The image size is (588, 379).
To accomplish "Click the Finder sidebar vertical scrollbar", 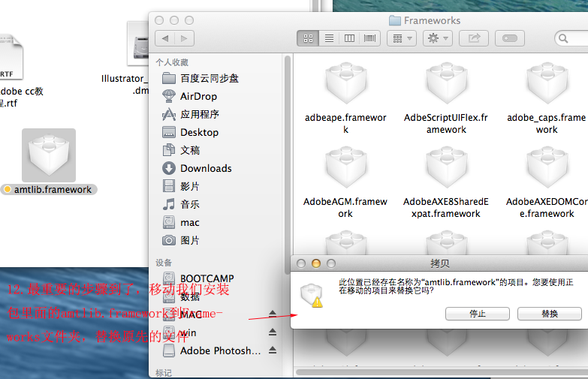I will (x=288, y=165).
